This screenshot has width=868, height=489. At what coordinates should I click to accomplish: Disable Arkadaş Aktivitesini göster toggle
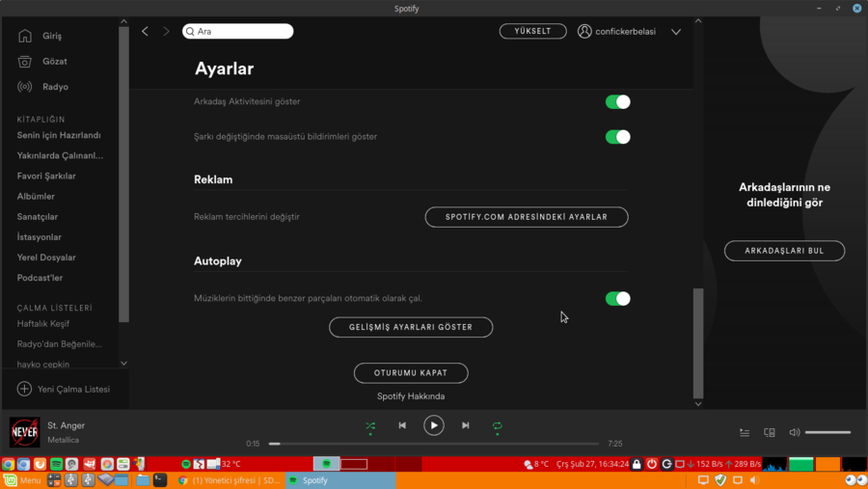(618, 102)
